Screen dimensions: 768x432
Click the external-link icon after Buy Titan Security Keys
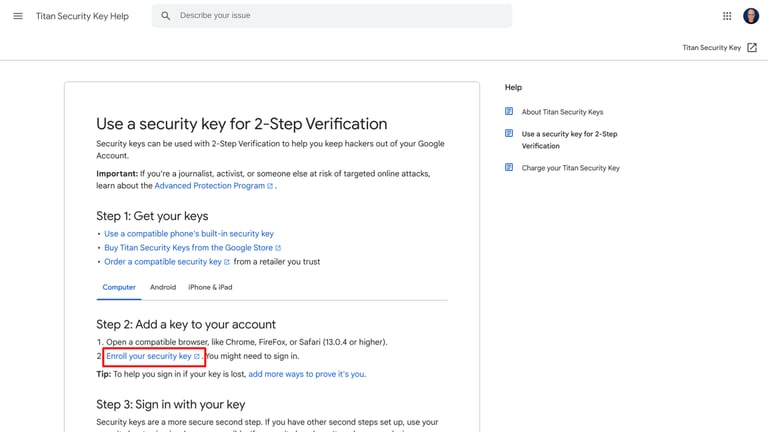click(278, 248)
